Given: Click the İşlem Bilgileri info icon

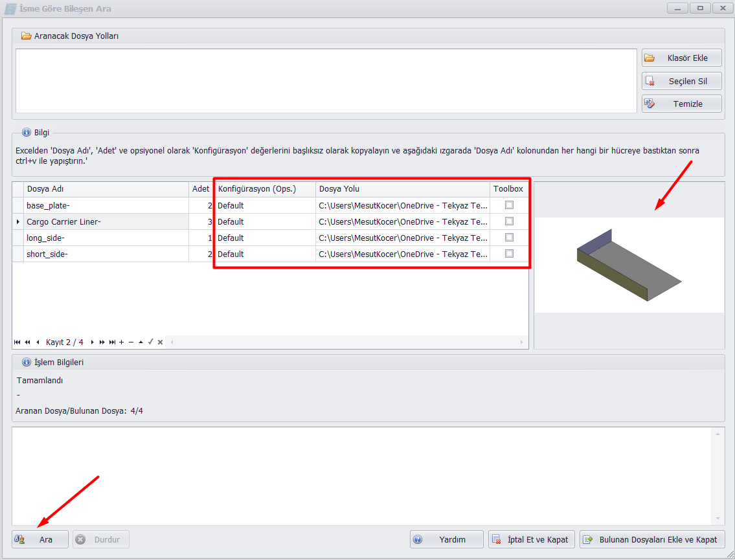Looking at the screenshot, I should pos(27,363).
